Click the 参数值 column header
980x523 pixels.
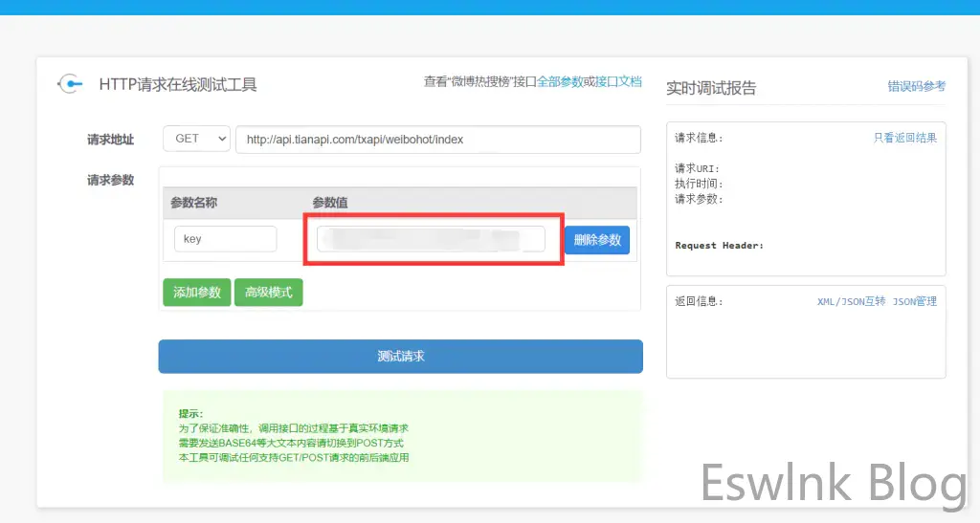(x=329, y=203)
